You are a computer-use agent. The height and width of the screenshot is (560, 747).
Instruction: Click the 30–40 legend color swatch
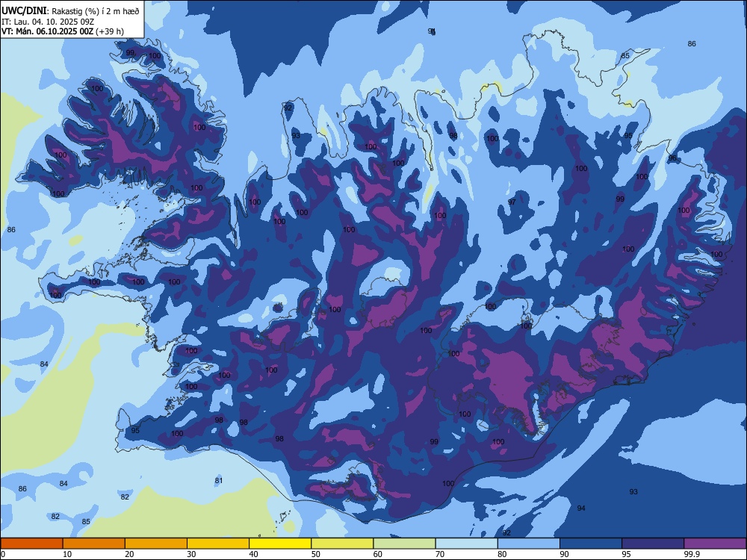218,544
